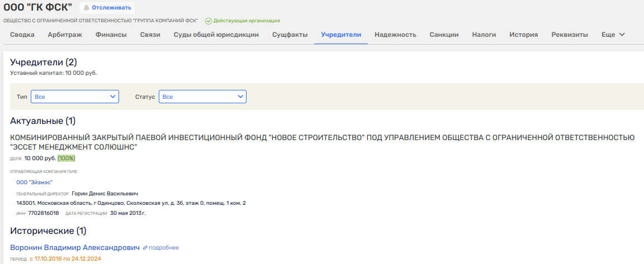The image size is (644, 264).
Task: Open the ООО "Эйэмэс" company link
Action: click(x=31, y=182)
